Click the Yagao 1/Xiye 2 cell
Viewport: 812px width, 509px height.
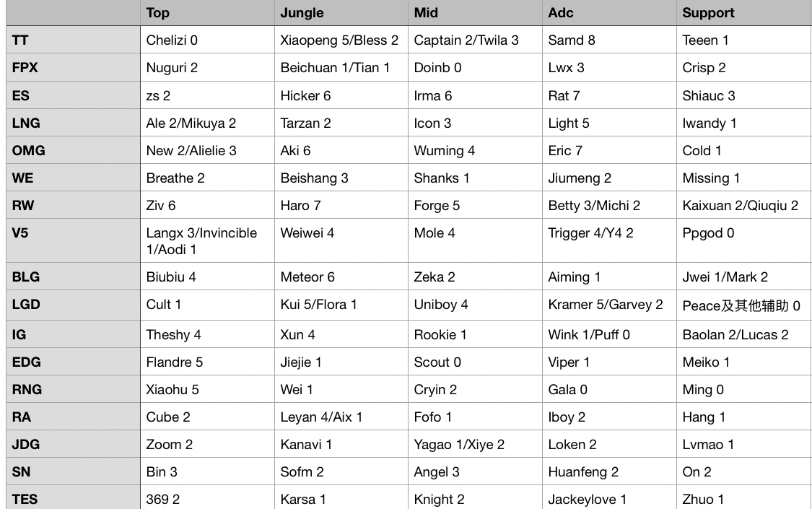[x=474, y=444]
